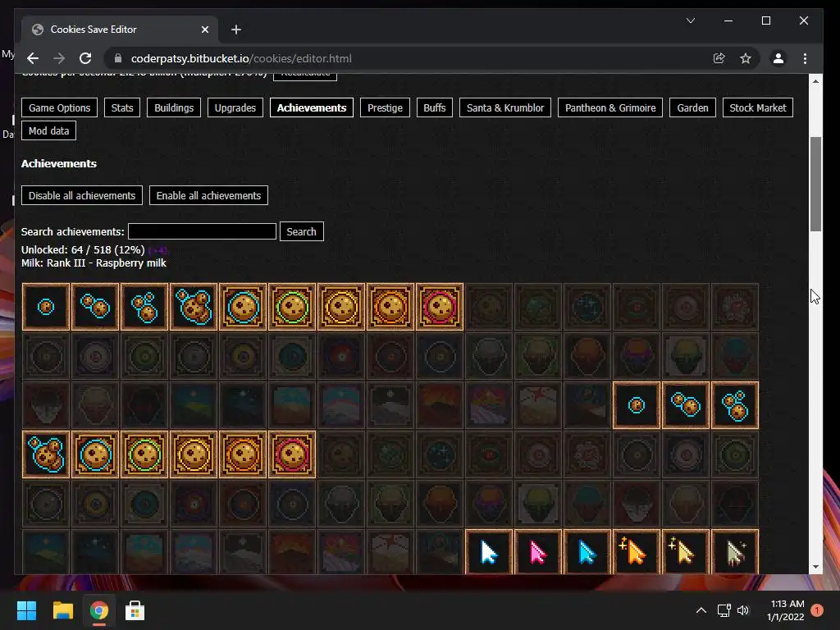840x630 pixels.
Task: Open the Prestige tab
Action: click(386, 107)
